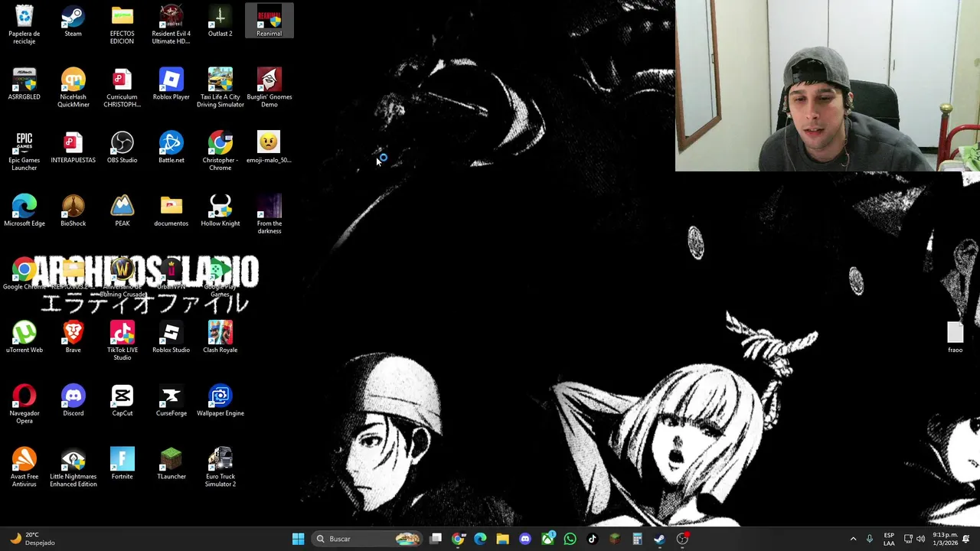Open Chrome from the taskbar
980x551 pixels.
458,539
